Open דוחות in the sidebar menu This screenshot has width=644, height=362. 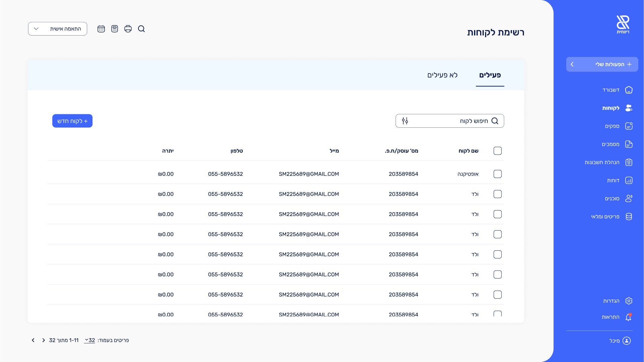point(613,181)
